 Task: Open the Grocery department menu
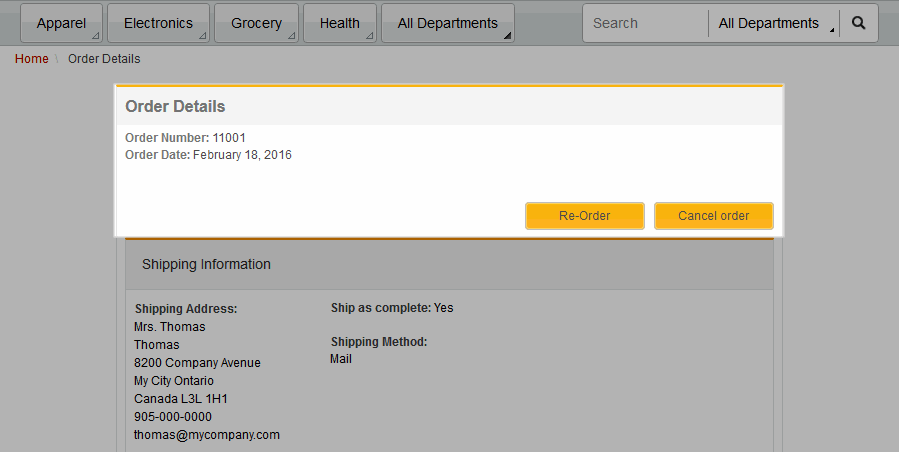coord(256,23)
